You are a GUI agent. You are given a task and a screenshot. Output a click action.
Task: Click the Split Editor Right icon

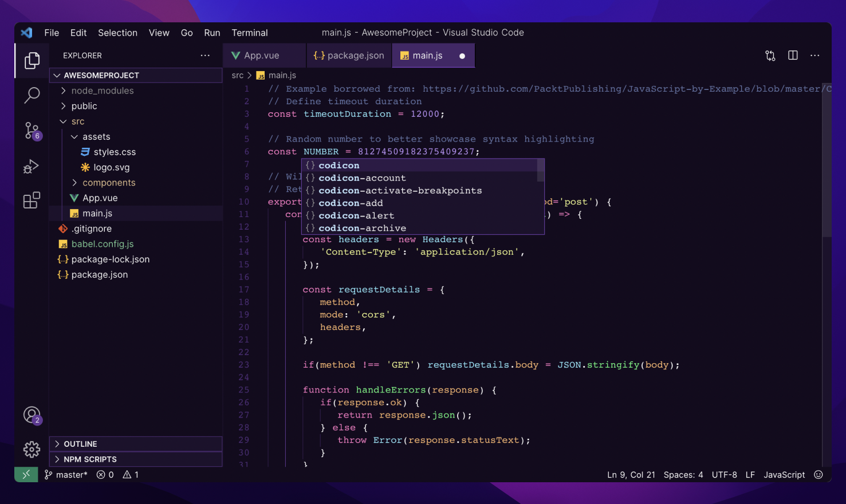tap(793, 56)
